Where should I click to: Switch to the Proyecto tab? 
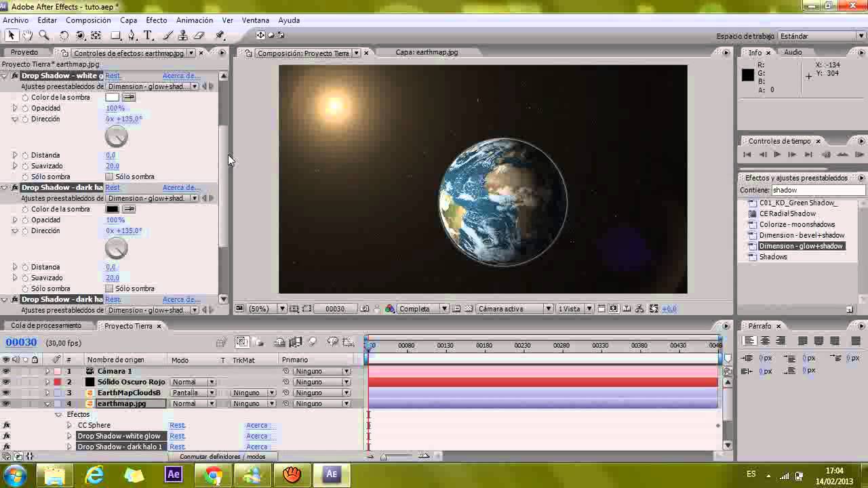[x=24, y=52]
